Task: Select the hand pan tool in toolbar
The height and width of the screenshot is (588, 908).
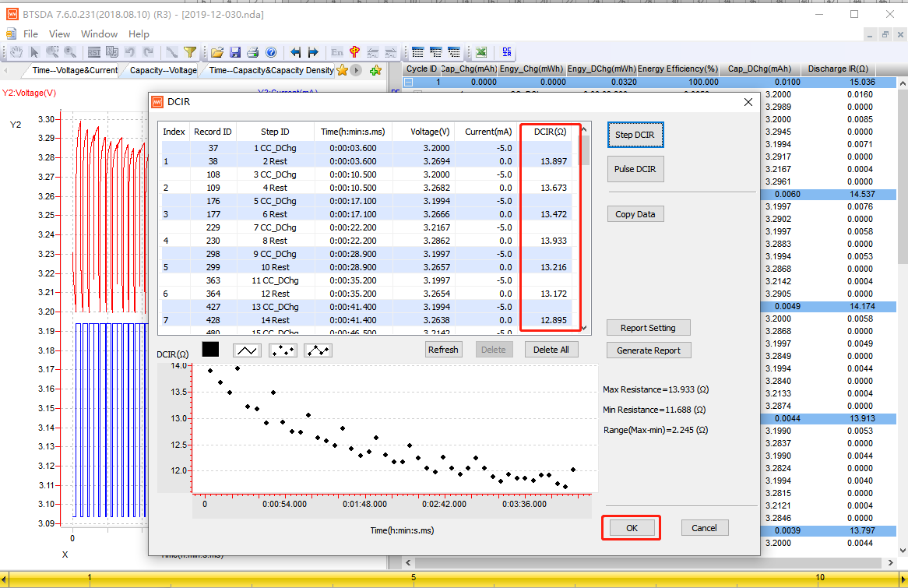Action: click(x=16, y=52)
